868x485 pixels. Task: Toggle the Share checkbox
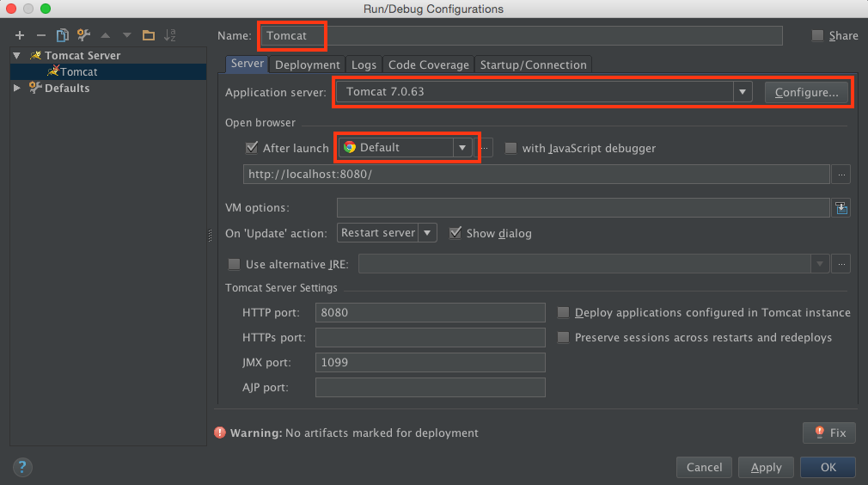[817, 35]
